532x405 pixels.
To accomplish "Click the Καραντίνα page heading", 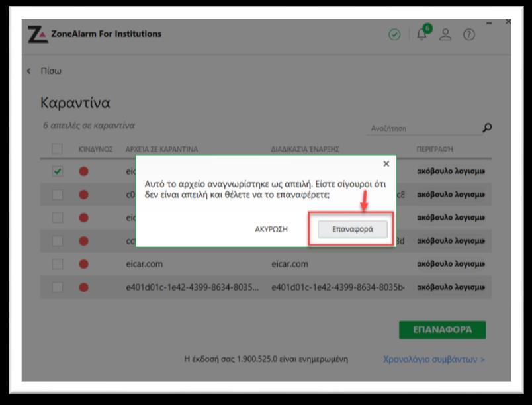I will pyautogui.click(x=75, y=103).
